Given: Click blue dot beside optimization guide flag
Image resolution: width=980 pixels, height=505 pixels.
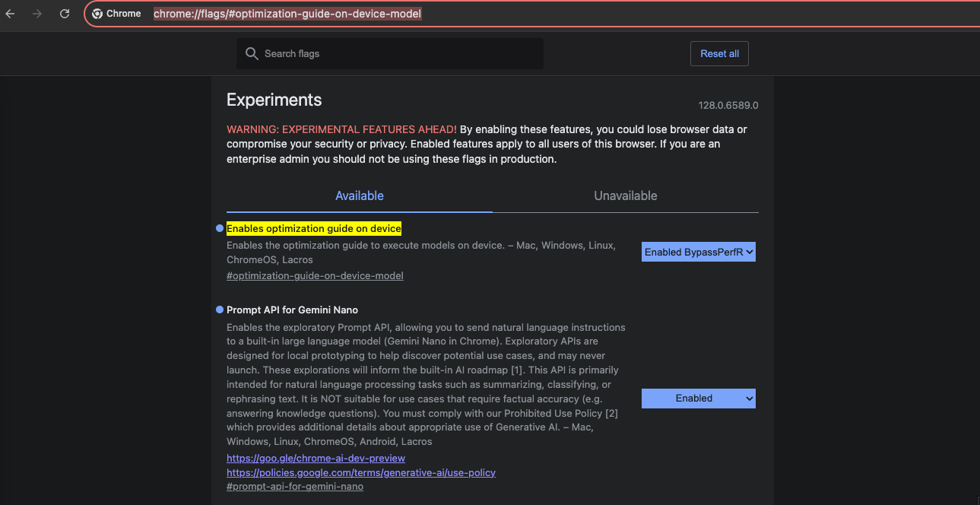Looking at the screenshot, I should click(x=220, y=228).
